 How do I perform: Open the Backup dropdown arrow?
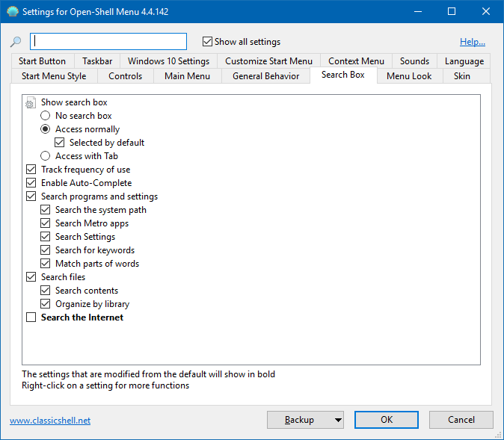point(339,420)
